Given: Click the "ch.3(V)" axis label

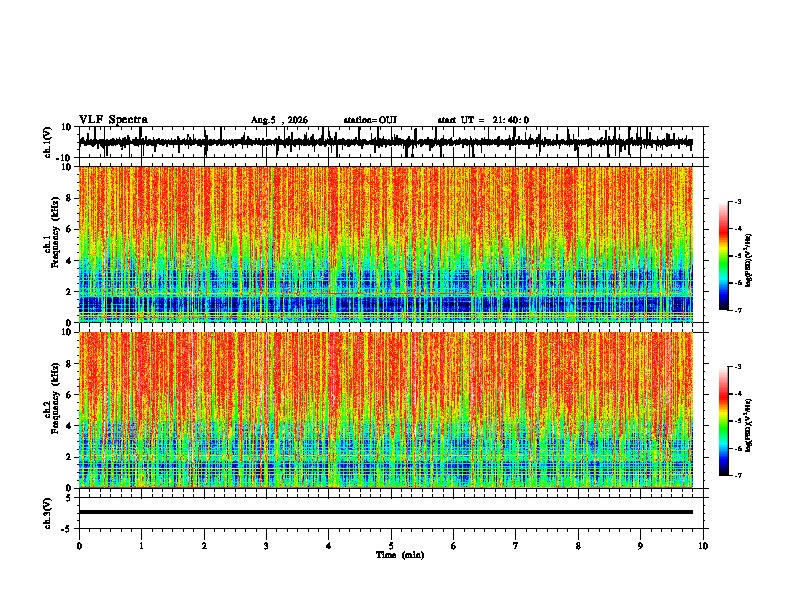Looking at the screenshot, I should click(48, 513).
